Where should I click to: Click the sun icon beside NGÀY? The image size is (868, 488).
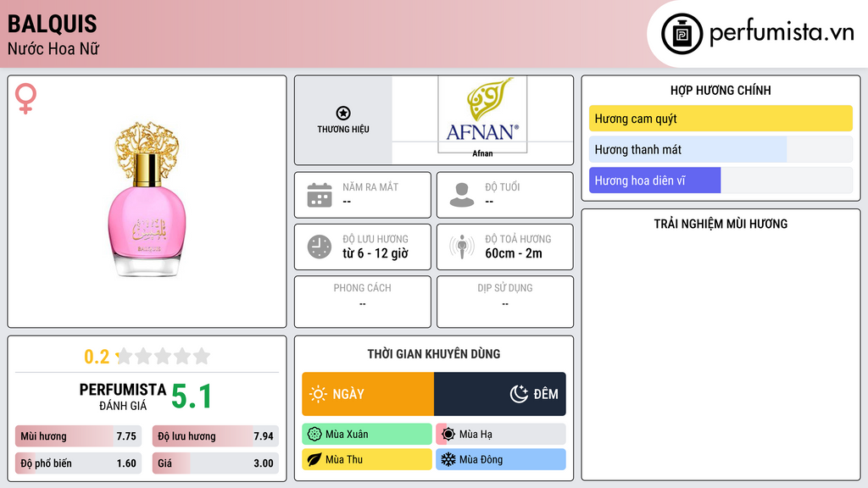coord(318,394)
